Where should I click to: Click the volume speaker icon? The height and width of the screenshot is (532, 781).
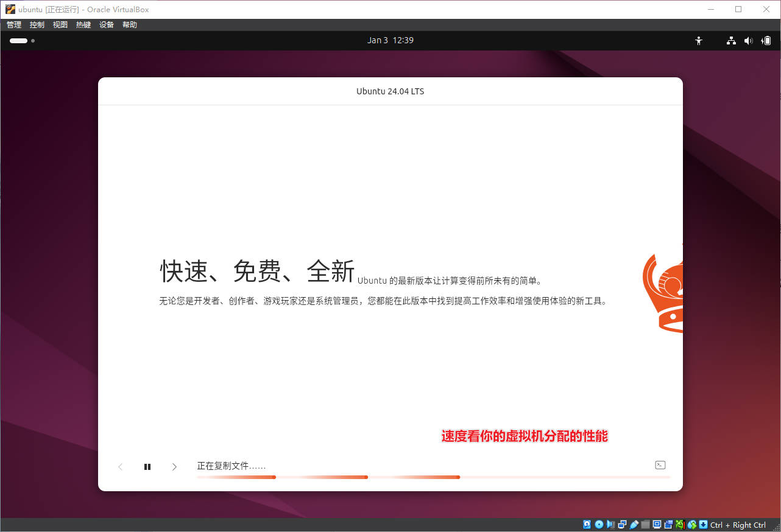(749, 41)
